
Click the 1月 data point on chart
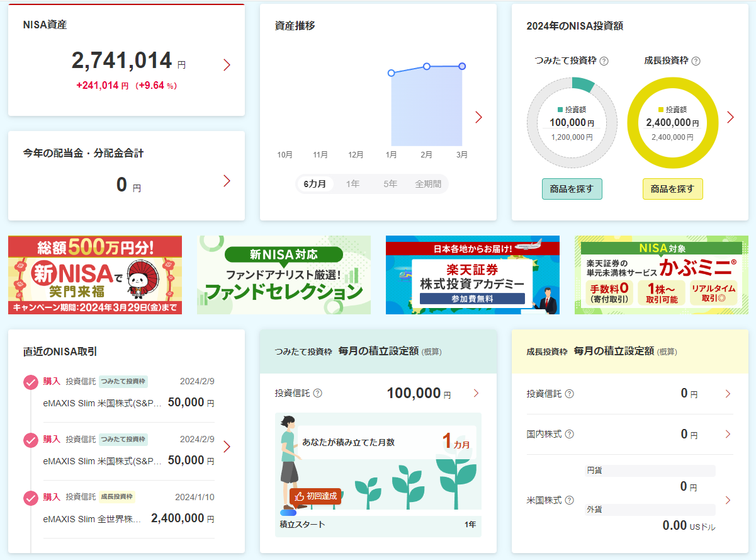coord(391,73)
